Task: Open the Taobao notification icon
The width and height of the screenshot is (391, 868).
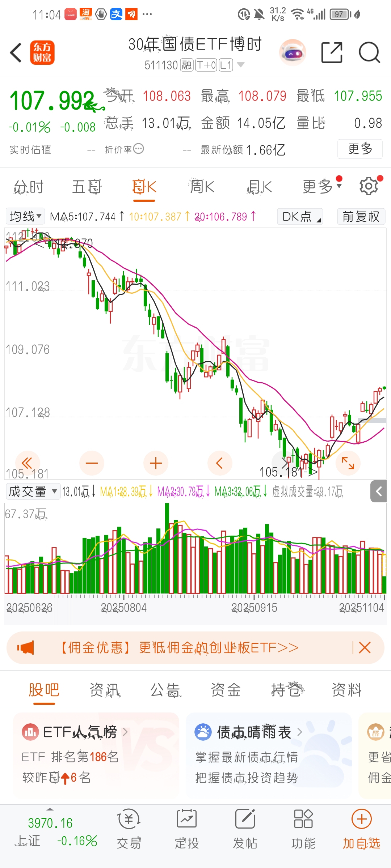Action: click(86, 14)
